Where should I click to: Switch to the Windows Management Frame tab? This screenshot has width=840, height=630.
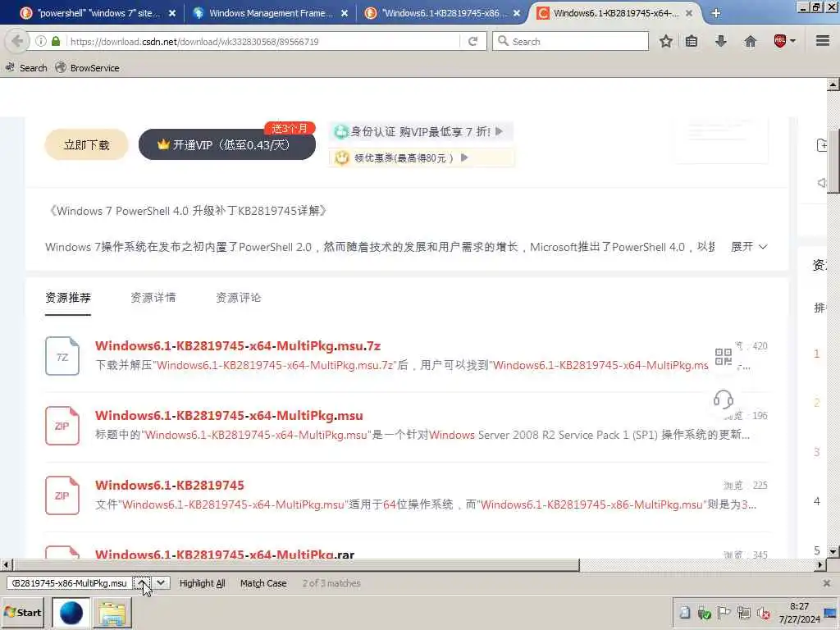[x=271, y=13]
